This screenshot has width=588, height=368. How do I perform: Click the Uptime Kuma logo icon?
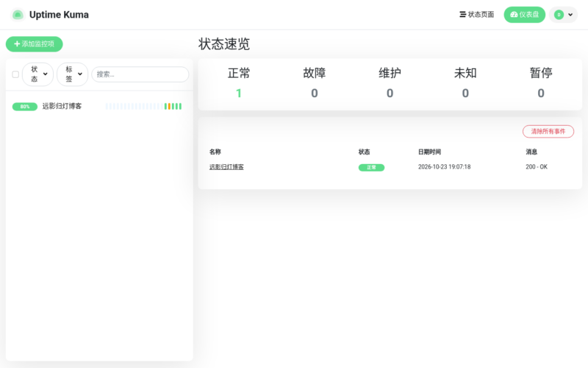[x=17, y=15]
